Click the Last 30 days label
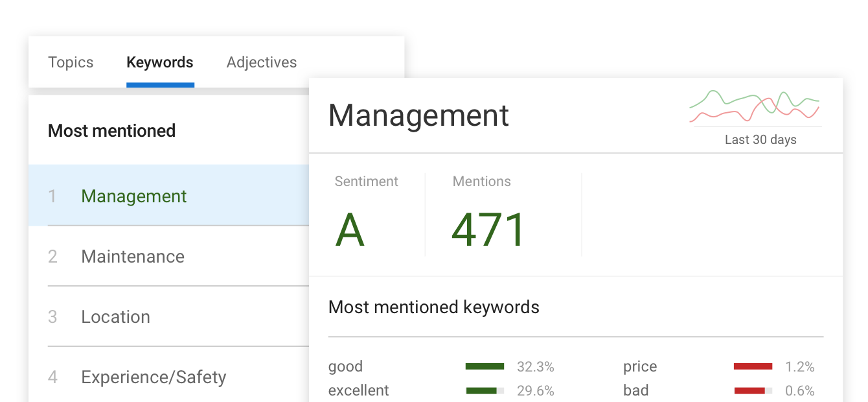This screenshot has height=402, width=868. tap(760, 139)
